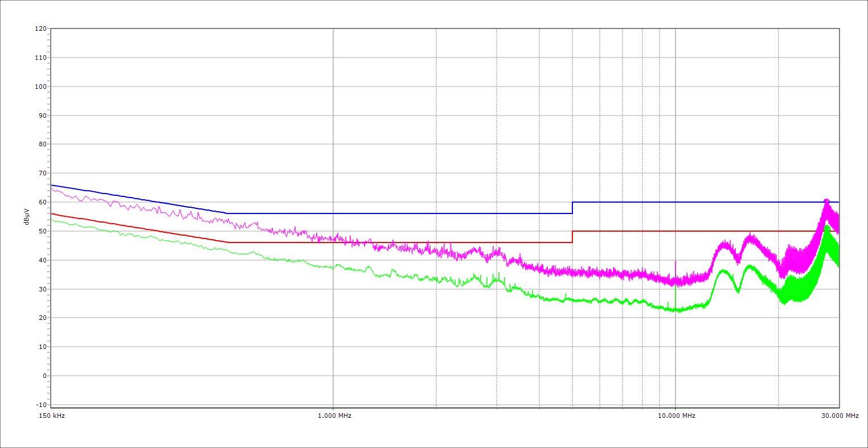Click the -10 label on the y-axis
The image size is (868, 448).
point(40,405)
